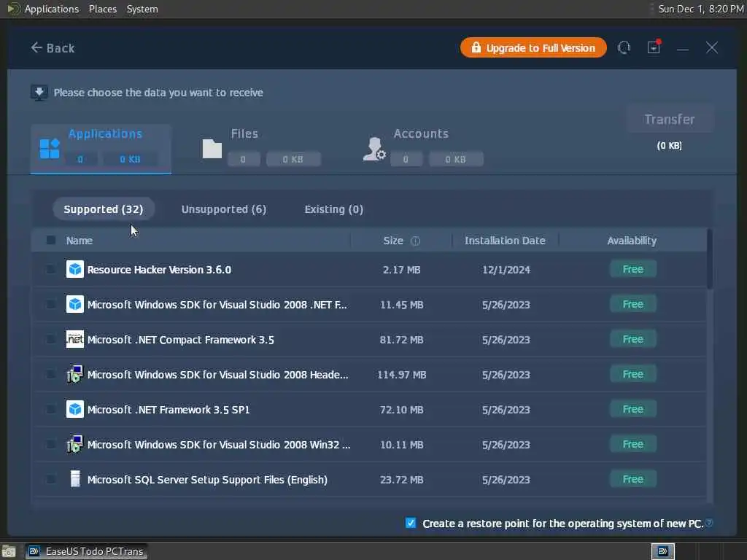The height and width of the screenshot is (560, 747).
Task: Click icon of SDK for Visual Studio 2008 .NET F...
Action: pyautogui.click(x=75, y=304)
